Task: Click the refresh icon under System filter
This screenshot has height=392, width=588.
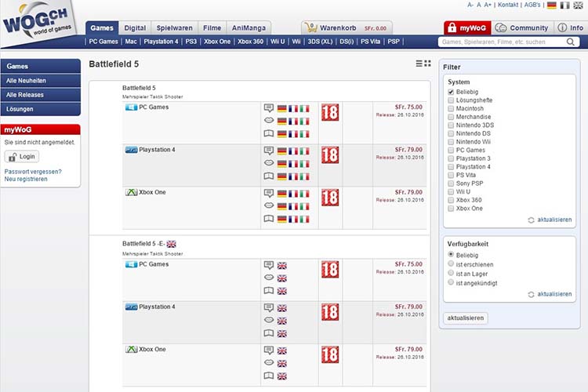Action: (x=531, y=220)
